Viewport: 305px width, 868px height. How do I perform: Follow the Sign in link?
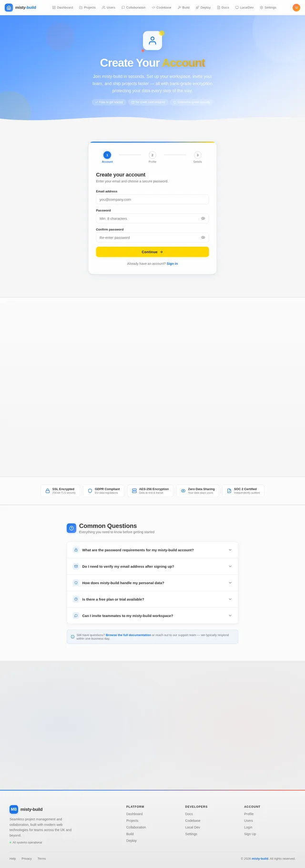pyautogui.click(x=172, y=263)
